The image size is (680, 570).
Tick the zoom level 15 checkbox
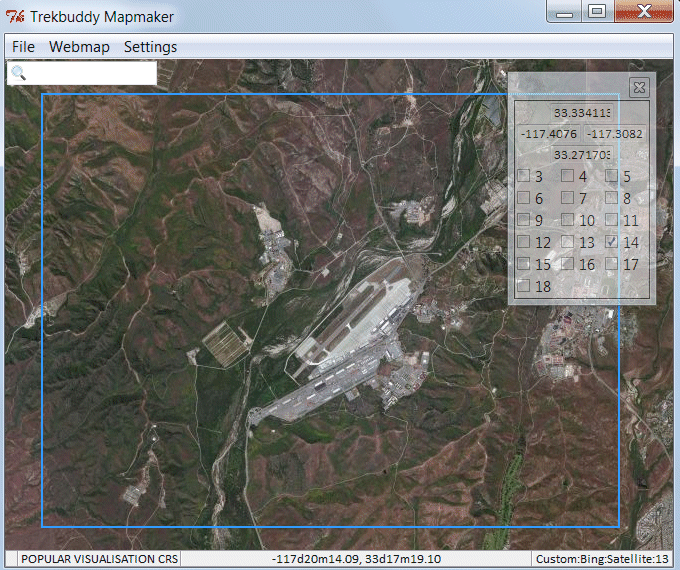(524, 264)
